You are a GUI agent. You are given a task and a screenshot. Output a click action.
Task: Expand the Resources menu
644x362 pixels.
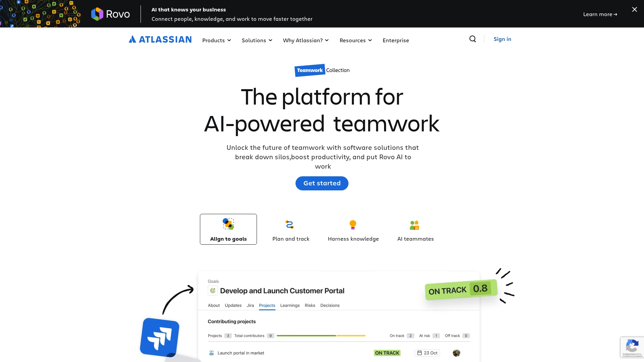click(355, 40)
